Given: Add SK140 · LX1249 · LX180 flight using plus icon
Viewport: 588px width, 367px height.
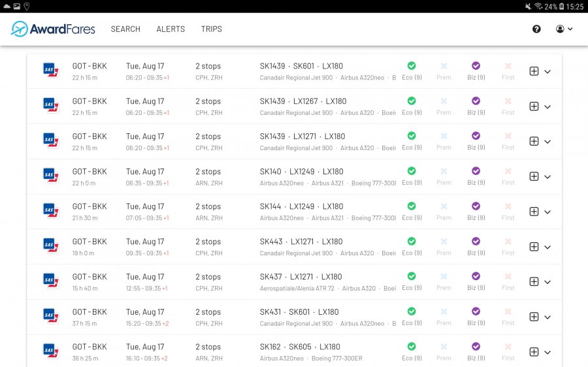Looking at the screenshot, I should tap(534, 176).
